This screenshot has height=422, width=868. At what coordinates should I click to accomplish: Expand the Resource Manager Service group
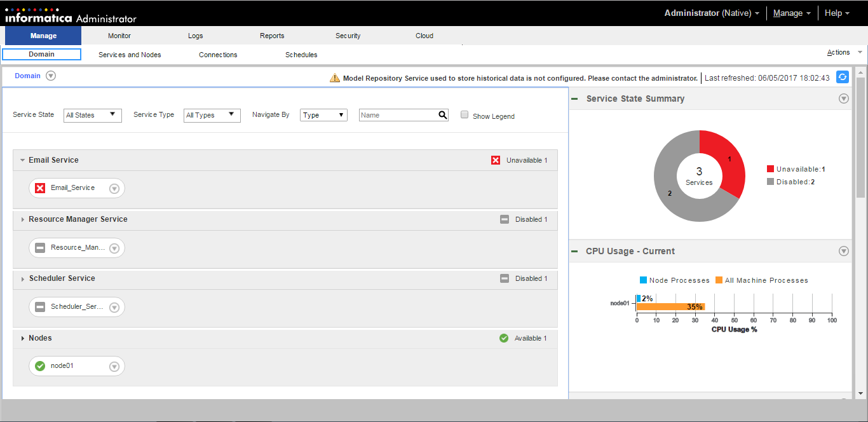(23, 219)
